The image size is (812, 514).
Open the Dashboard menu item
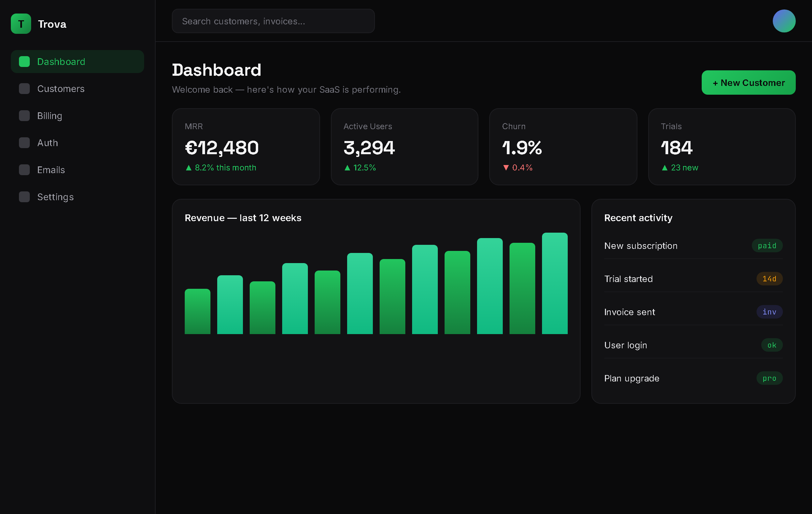[x=77, y=62]
